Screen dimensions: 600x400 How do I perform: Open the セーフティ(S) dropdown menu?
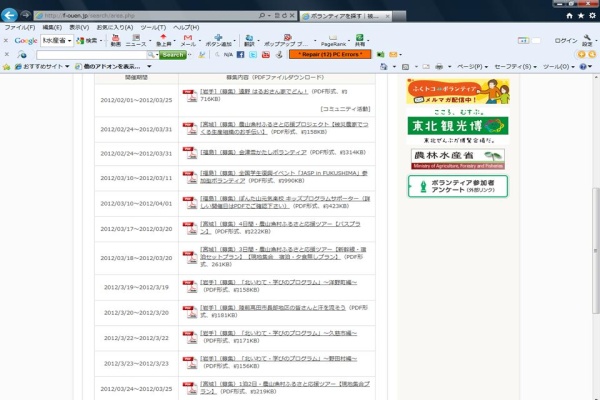click(515, 67)
